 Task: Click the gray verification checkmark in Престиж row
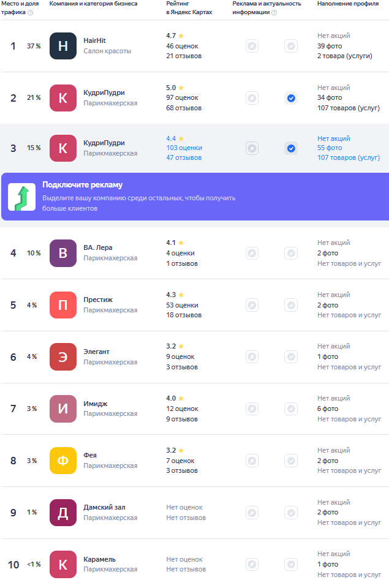click(x=291, y=305)
